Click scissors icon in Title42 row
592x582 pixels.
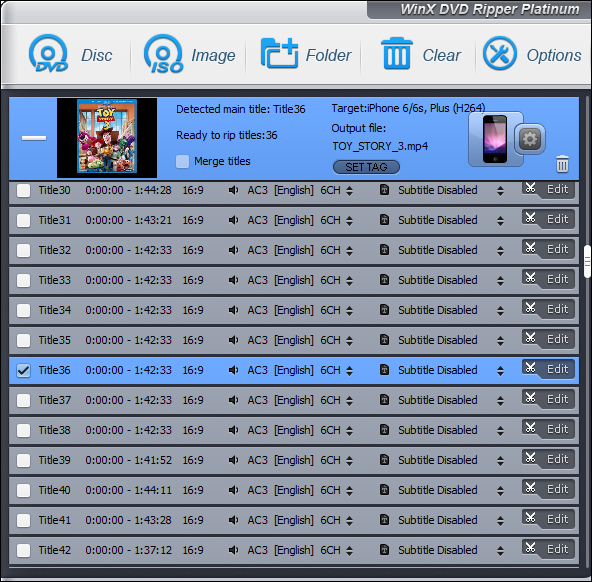530,548
